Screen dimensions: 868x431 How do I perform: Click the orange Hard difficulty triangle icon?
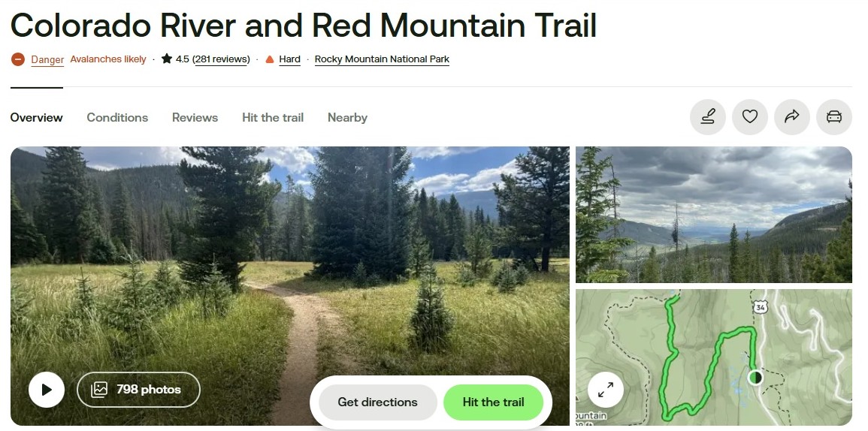pyautogui.click(x=270, y=59)
